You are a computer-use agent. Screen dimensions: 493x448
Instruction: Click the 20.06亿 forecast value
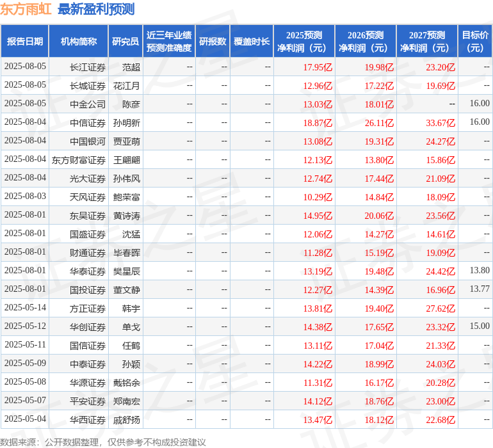379,216
